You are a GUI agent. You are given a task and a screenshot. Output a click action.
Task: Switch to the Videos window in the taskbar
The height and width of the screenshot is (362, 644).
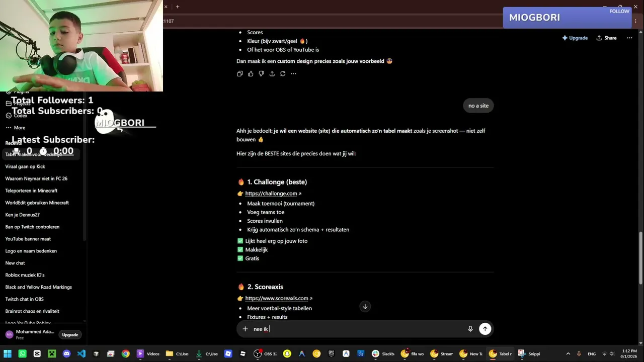[148, 354]
